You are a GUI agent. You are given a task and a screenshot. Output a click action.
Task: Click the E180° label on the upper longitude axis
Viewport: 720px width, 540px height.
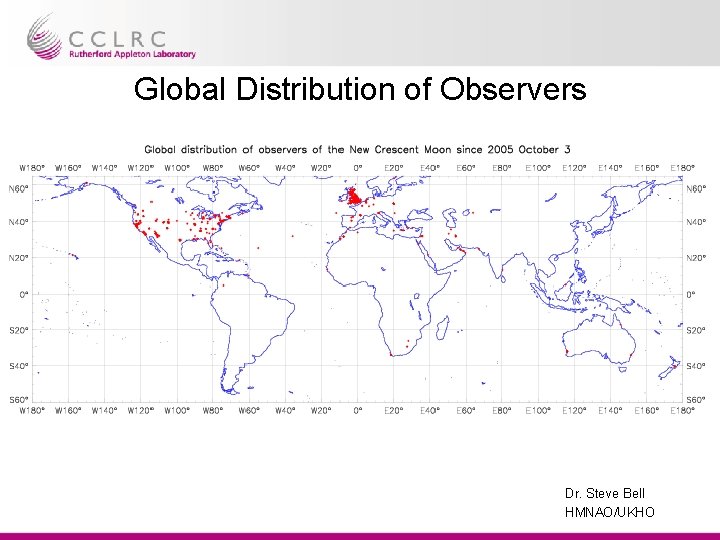(683, 168)
